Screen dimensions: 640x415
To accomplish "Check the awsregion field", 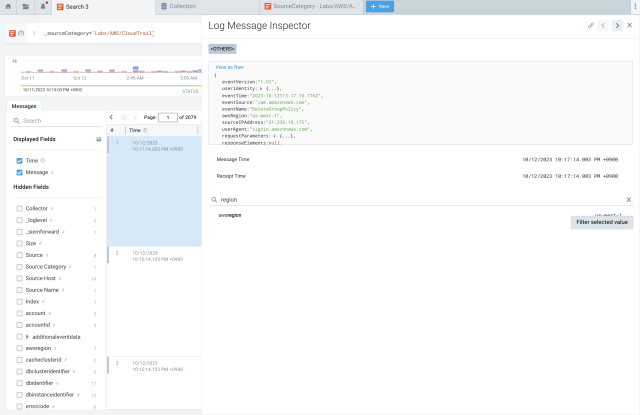I will click(19, 348).
